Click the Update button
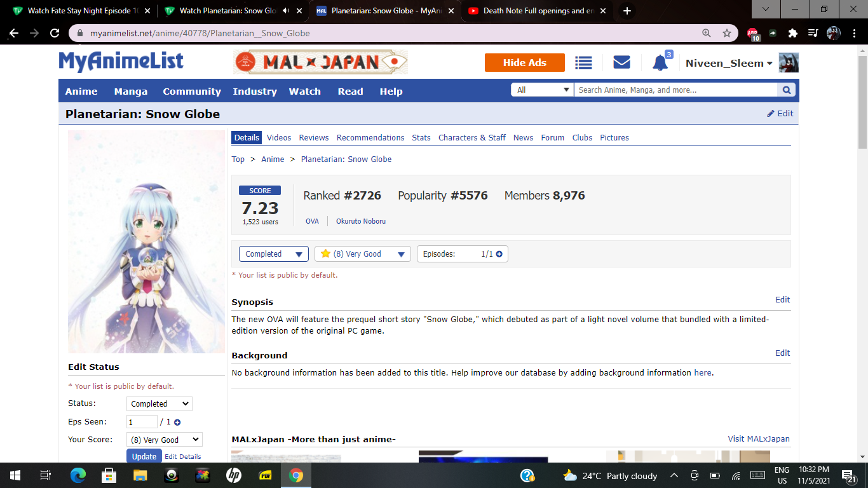 (x=144, y=456)
